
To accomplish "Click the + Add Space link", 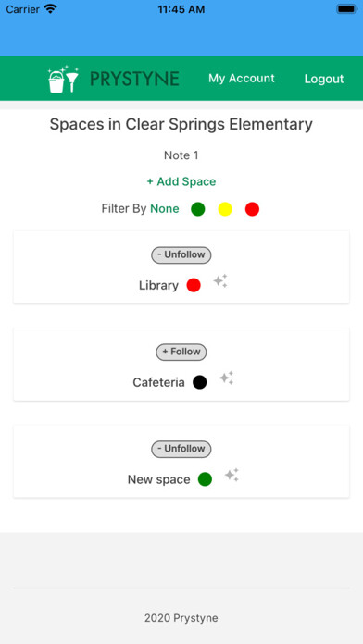I will point(181,181).
